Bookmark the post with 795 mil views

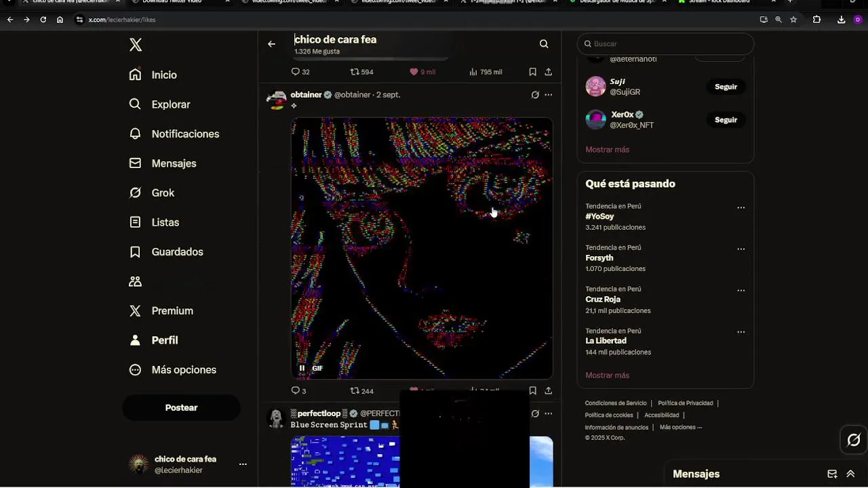(533, 72)
